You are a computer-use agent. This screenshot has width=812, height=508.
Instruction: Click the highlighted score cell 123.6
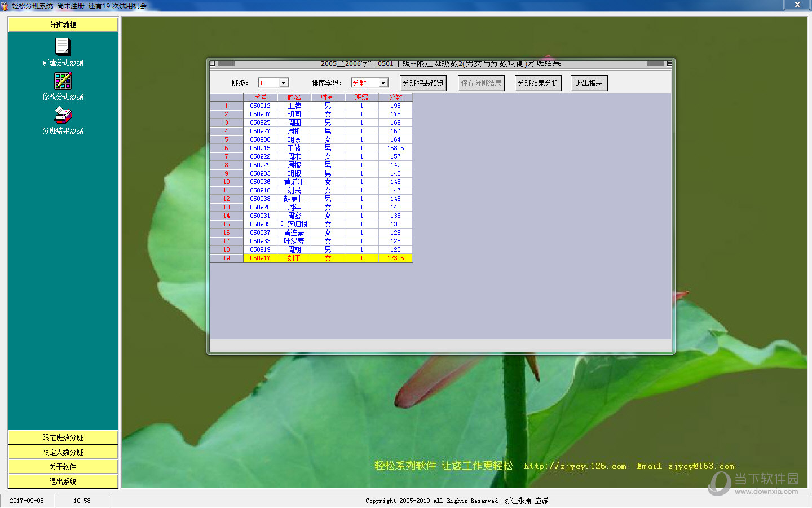point(395,258)
